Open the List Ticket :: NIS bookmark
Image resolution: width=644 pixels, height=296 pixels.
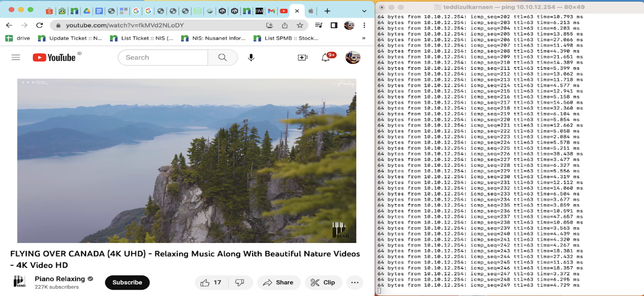pos(142,38)
